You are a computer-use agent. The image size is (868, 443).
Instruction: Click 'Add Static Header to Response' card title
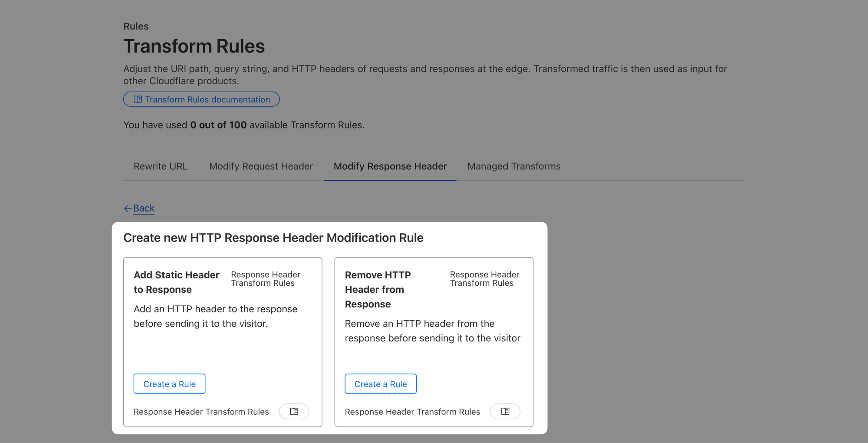coord(177,282)
